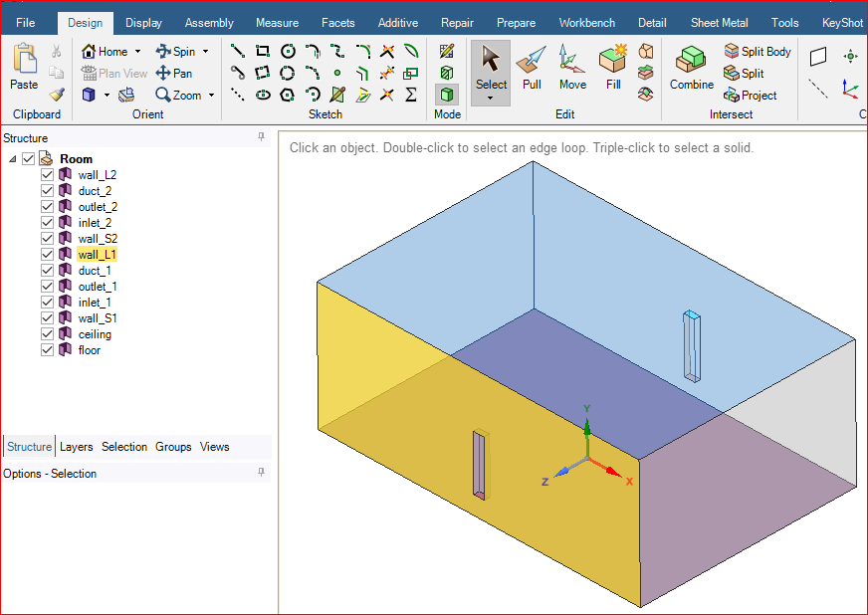Viewport: 868px width, 615px height.
Task: Open the File menu button
Action: click(x=25, y=23)
